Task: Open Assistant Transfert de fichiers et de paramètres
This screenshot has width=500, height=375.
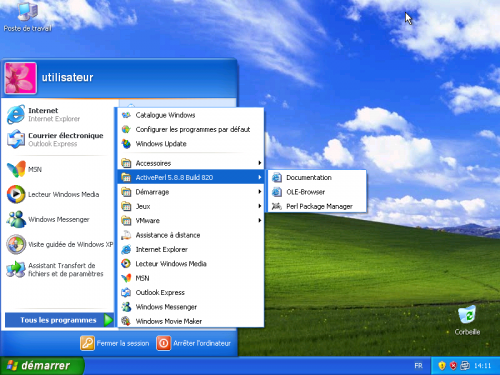Action: pos(60,269)
